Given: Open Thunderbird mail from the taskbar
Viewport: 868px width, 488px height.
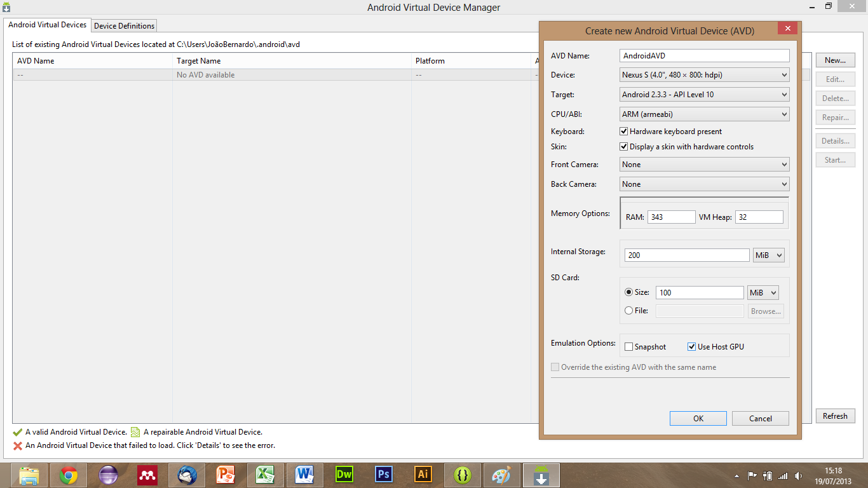Looking at the screenshot, I should pyautogui.click(x=187, y=475).
